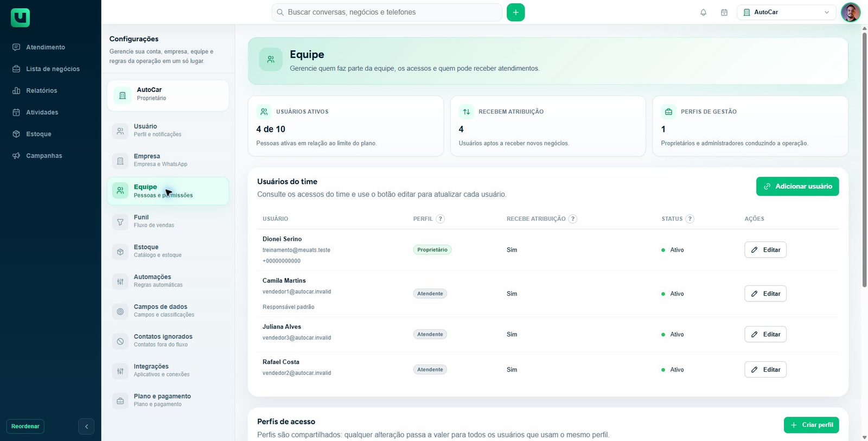Click the green plus button beside search
This screenshot has height=441, width=868.
[515, 12]
